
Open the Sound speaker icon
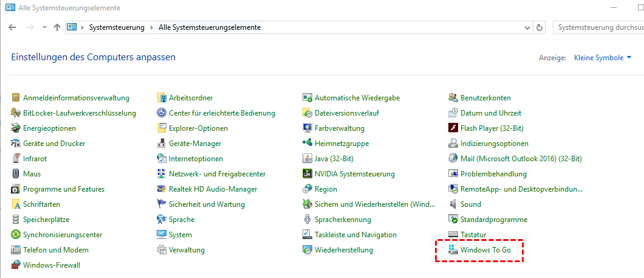tap(453, 204)
